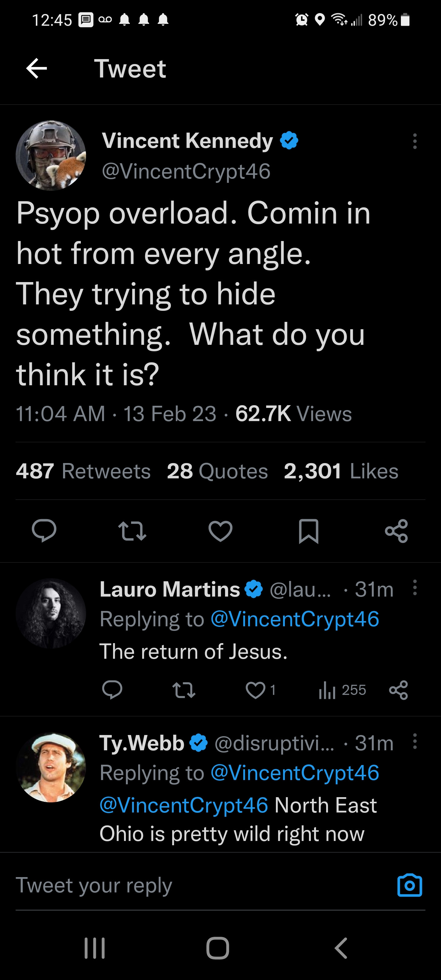The image size is (441, 980).
Task: Reply to Vincent Kennedy's main tweet
Action: pyautogui.click(x=44, y=530)
